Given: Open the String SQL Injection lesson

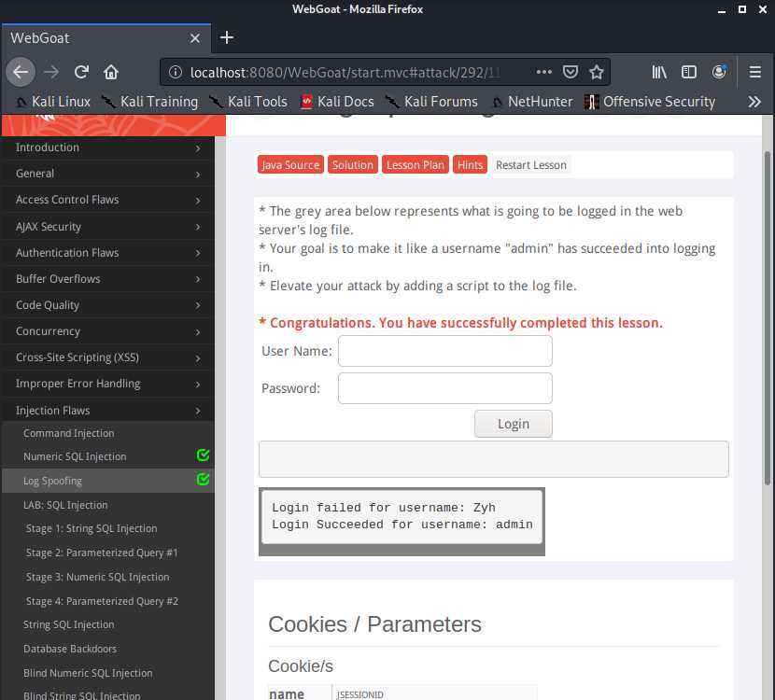Looking at the screenshot, I should click(x=69, y=624).
